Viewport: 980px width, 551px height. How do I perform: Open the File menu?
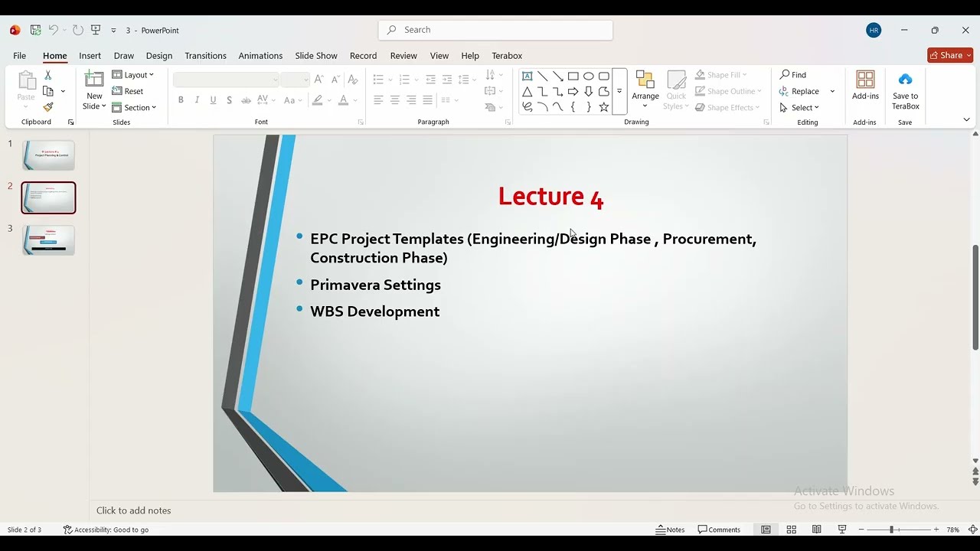[19, 56]
